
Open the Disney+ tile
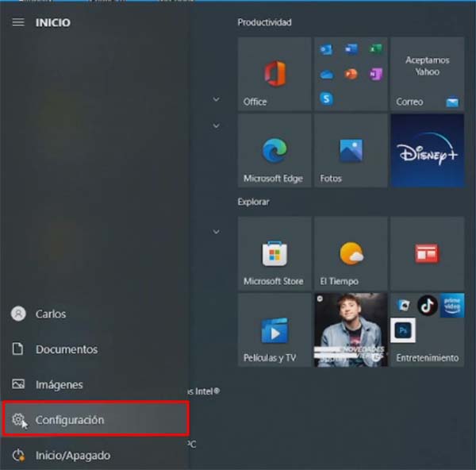point(427,150)
